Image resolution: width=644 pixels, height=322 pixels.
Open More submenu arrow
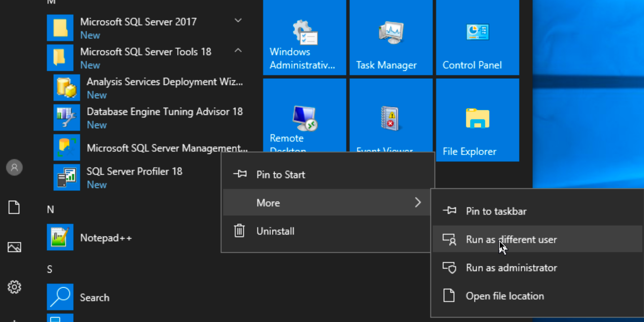(x=418, y=202)
